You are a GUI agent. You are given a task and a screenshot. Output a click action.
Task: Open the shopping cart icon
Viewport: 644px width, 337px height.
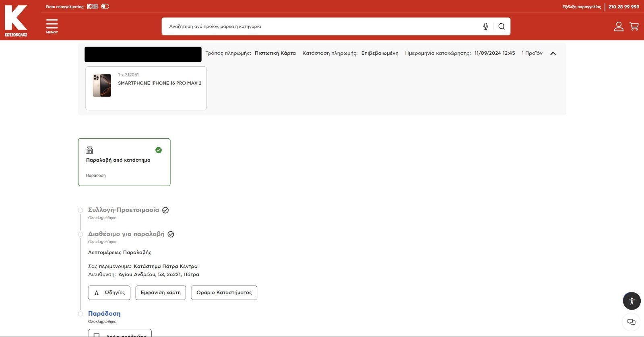[634, 27]
